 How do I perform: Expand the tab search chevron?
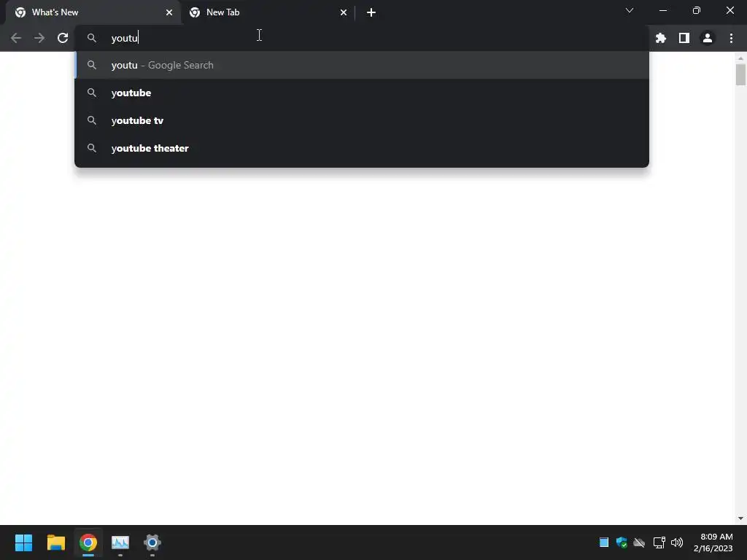(630, 10)
